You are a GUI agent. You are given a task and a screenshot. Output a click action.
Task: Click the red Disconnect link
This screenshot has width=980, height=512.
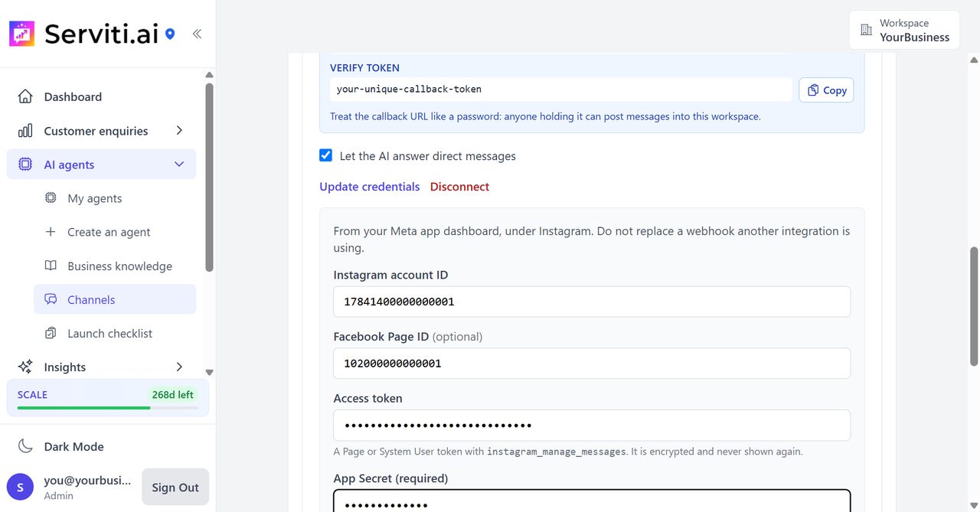tap(459, 187)
